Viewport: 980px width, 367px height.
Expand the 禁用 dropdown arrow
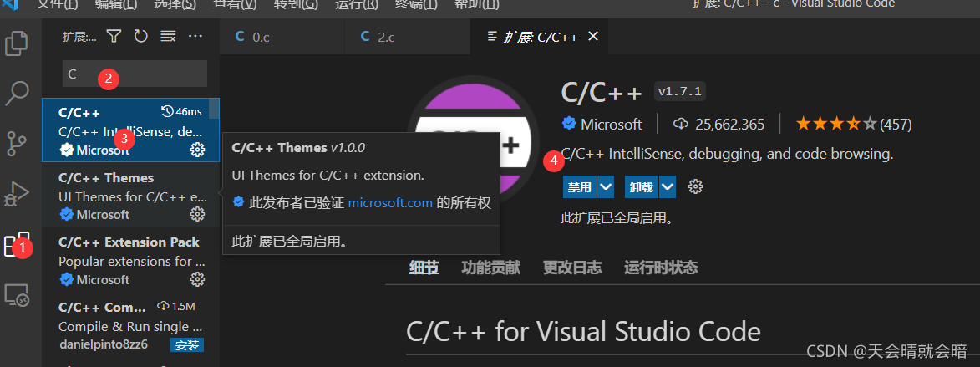point(606,186)
